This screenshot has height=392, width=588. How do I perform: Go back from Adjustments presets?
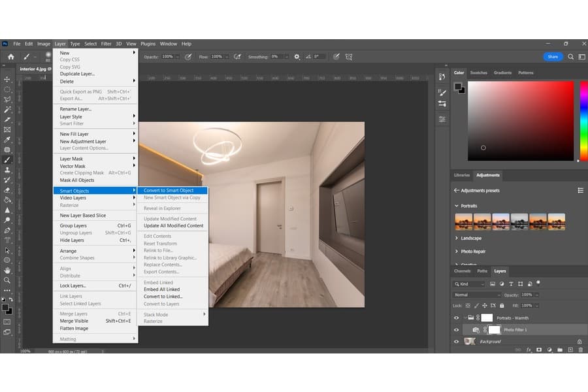pyautogui.click(x=457, y=191)
